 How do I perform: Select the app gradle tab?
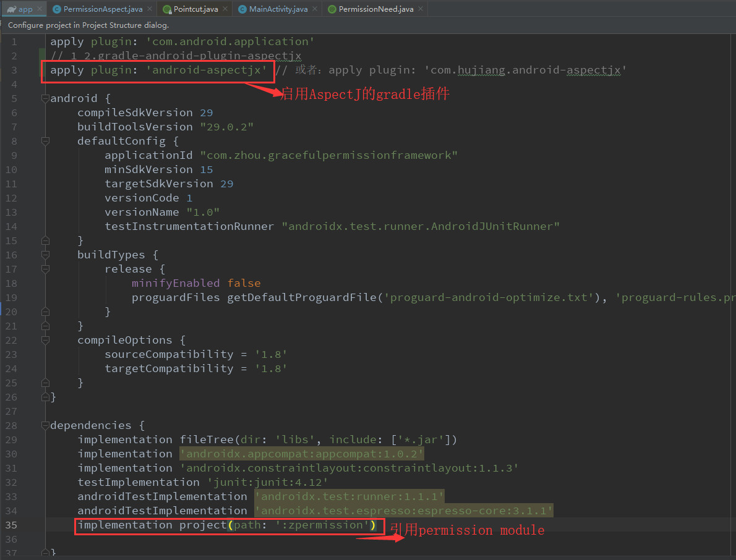click(x=25, y=9)
